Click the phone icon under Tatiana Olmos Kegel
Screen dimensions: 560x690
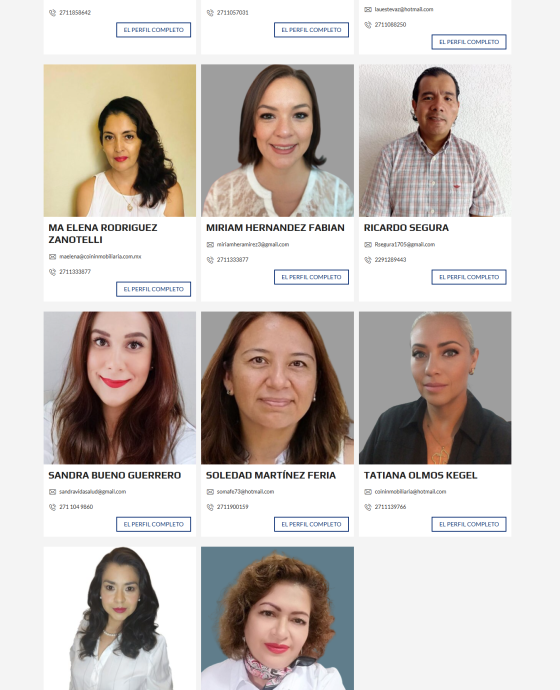pos(368,507)
